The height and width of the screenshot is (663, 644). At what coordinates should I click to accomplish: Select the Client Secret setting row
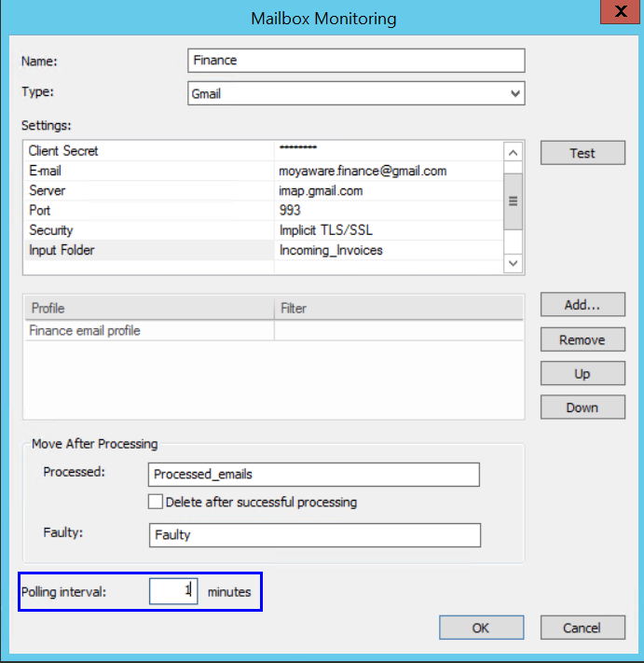tap(149, 151)
